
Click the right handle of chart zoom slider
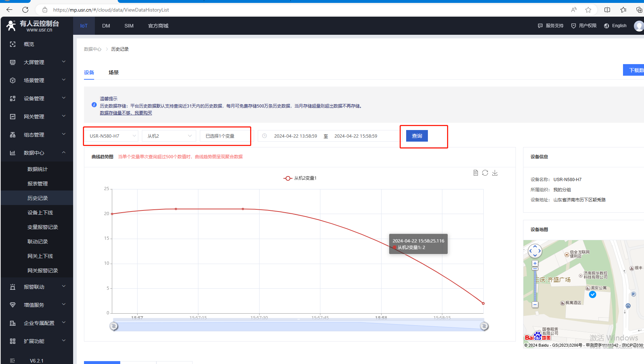(x=484, y=326)
